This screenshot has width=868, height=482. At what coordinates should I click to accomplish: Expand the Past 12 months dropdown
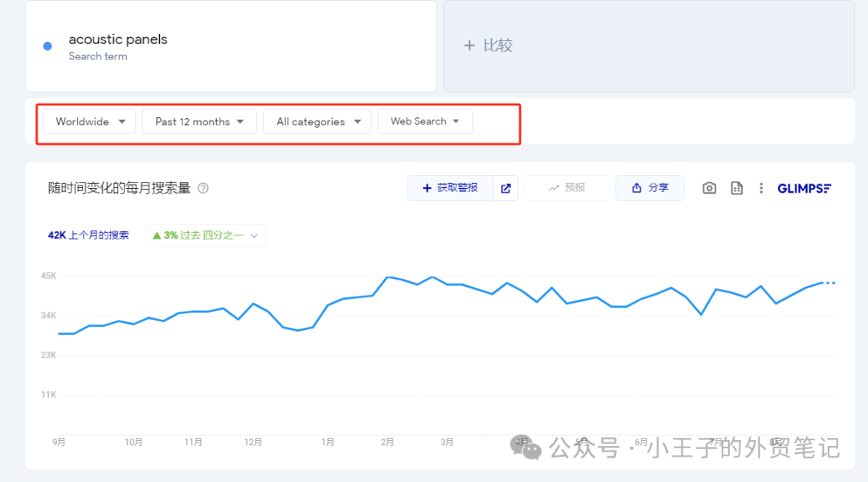click(199, 121)
